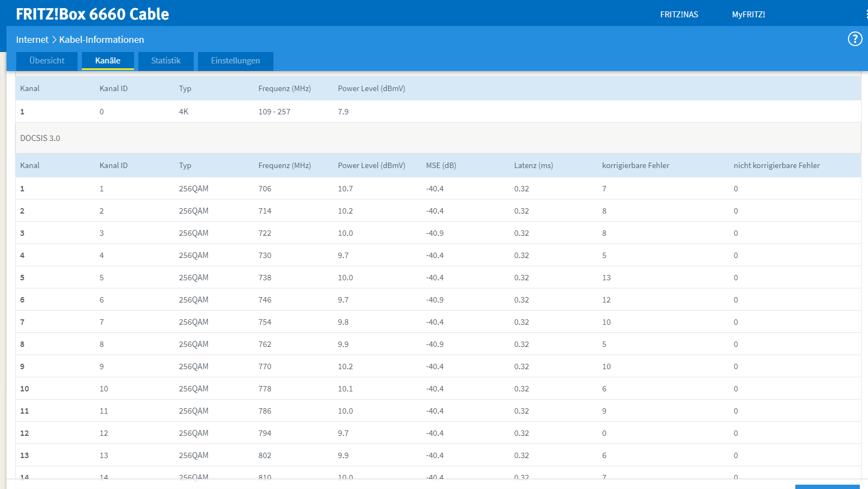Screen dimensions: 868x489
Task: Click the Internet breadcrumb link
Action: point(32,40)
